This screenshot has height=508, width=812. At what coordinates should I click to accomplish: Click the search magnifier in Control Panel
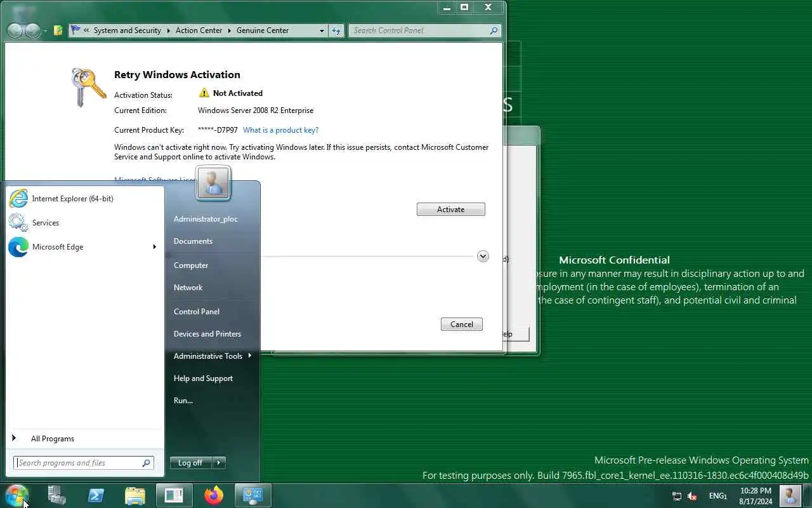point(494,30)
